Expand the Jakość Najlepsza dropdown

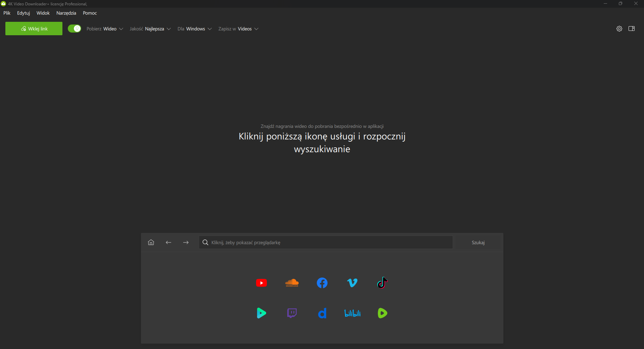[x=150, y=29]
